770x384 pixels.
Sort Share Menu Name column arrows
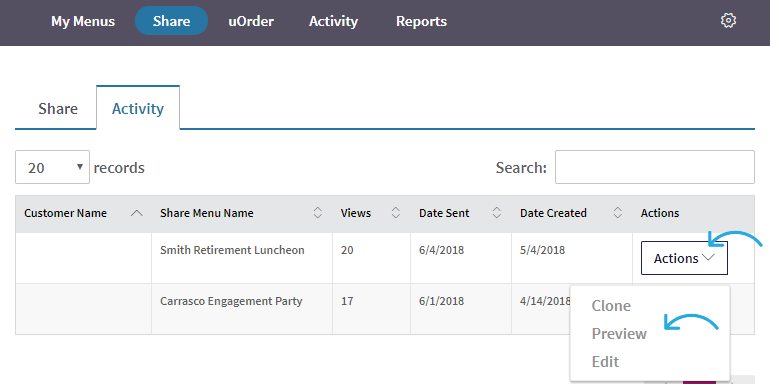pyautogui.click(x=318, y=213)
